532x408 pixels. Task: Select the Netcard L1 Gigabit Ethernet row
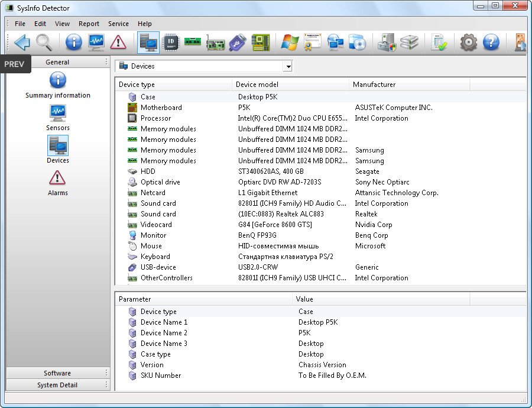click(x=320, y=192)
